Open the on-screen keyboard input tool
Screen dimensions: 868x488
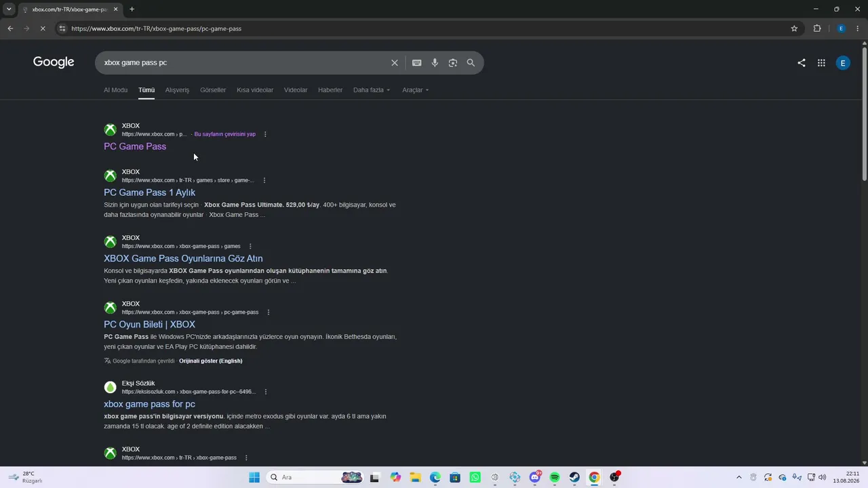tap(417, 62)
